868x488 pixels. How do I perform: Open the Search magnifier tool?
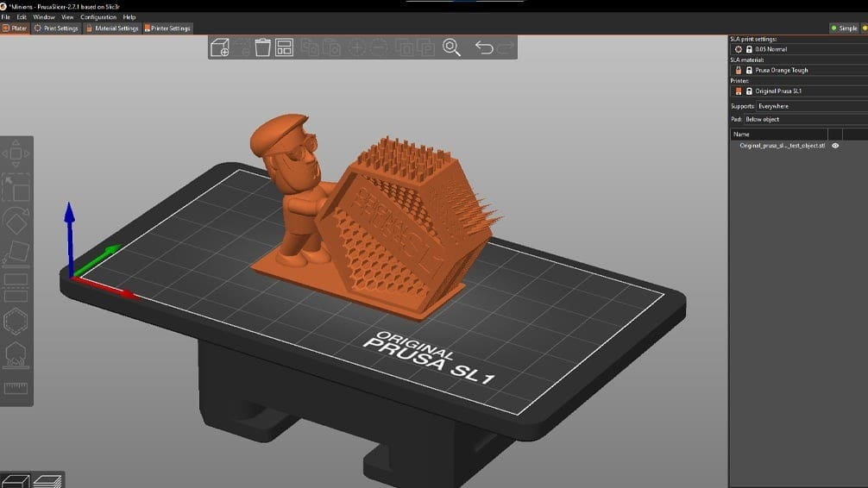pos(452,47)
